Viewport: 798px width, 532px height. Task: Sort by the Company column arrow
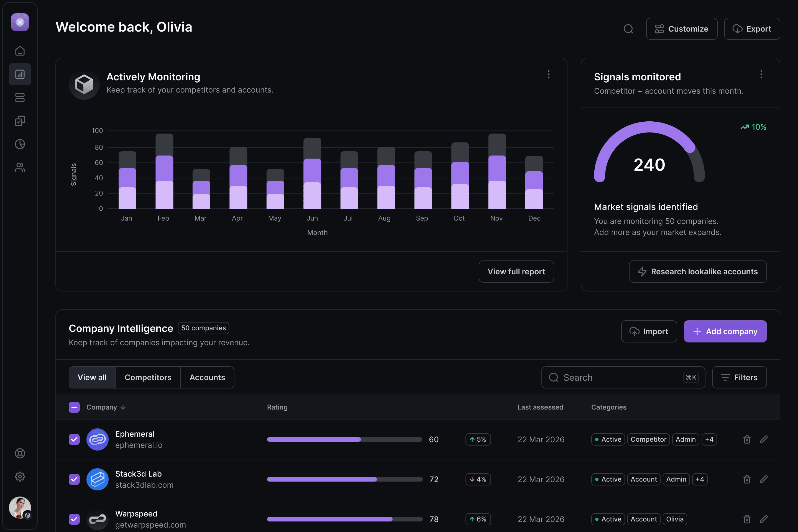tap(123, 407)
